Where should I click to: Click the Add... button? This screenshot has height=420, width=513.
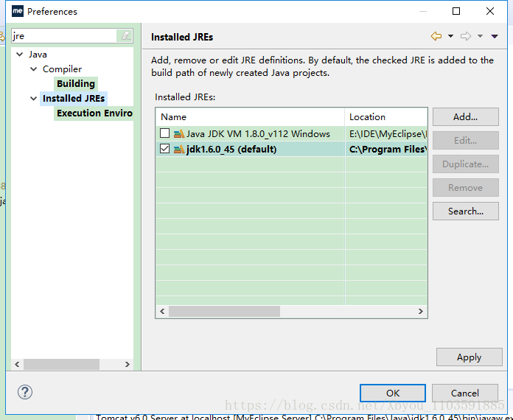pos(466,116)
